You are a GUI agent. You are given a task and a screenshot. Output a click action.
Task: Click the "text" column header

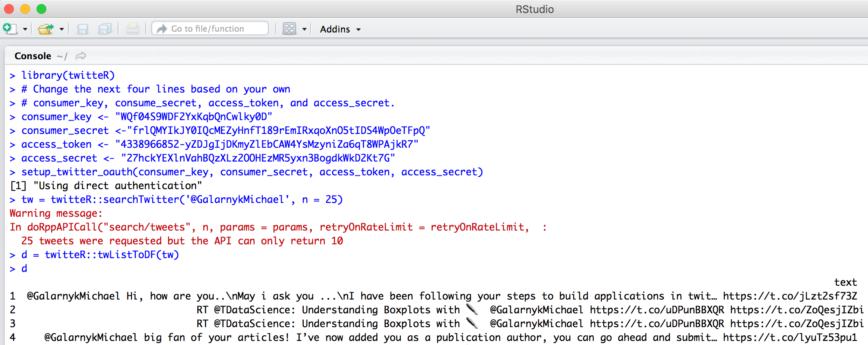click(x=845, y=282)
